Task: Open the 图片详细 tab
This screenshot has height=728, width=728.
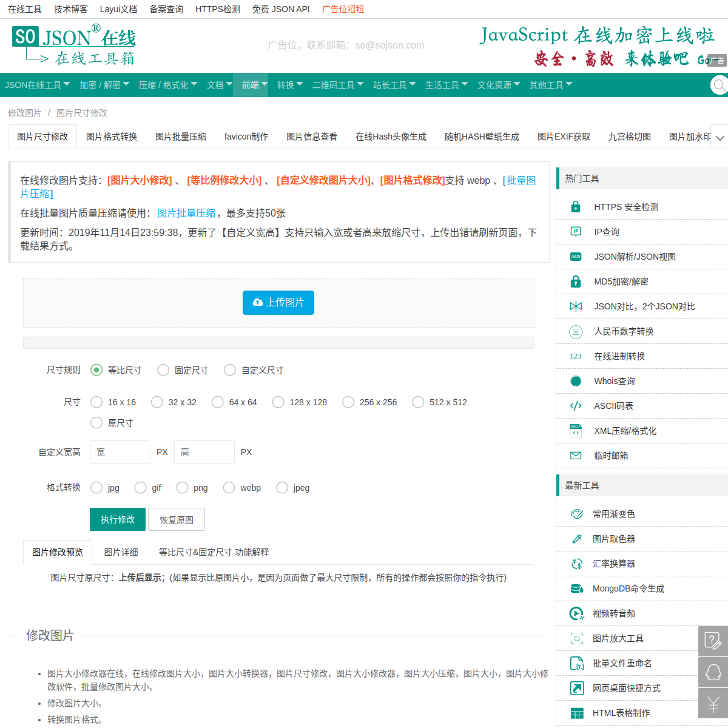Action: click(x=121, y=552)
